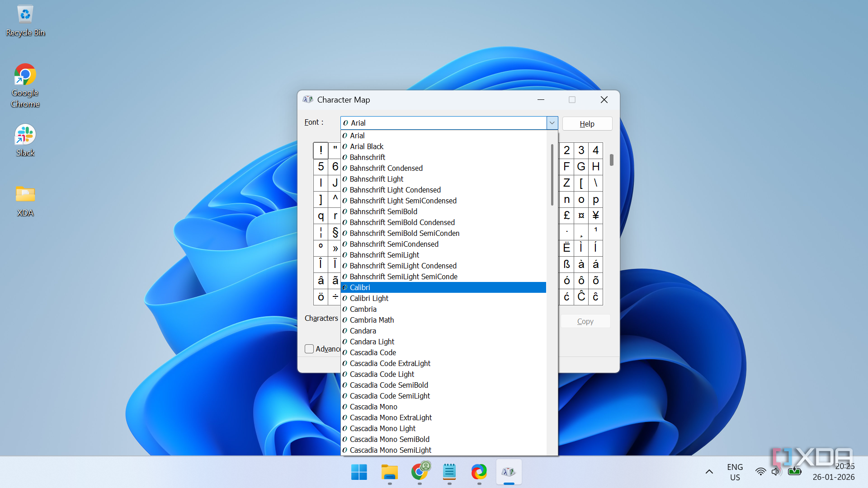The height and width of the screenshot is (488, 868).
Task: Select the yen sign character cell
Action: 596,216
